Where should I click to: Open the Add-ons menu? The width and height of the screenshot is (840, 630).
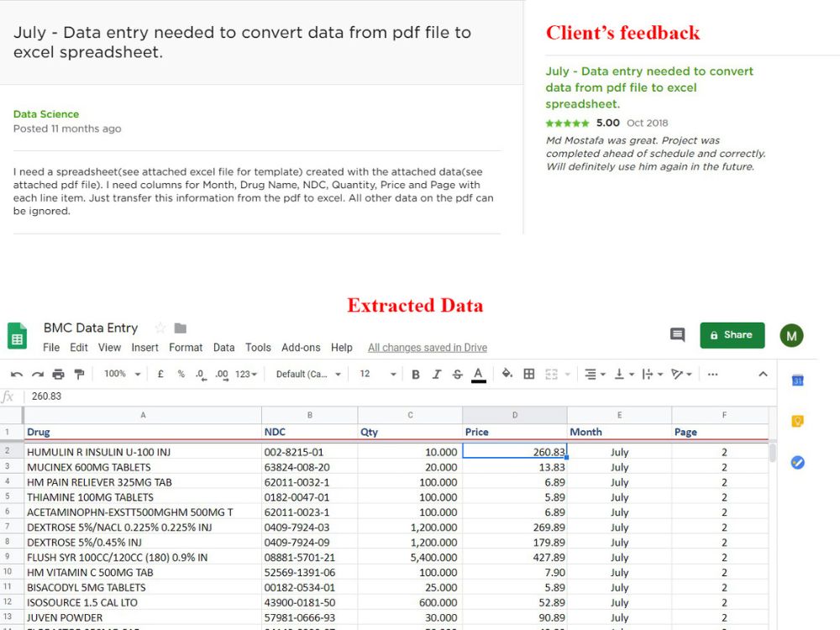point(301,347)
